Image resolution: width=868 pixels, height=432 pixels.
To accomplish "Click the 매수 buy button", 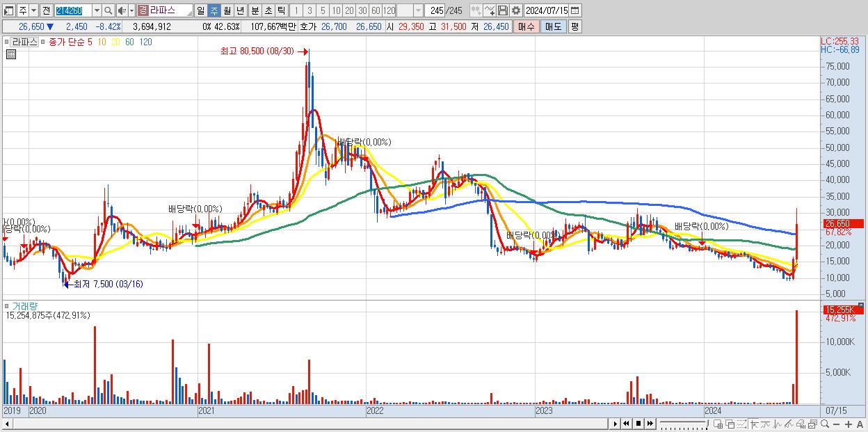I will (x=527, y=26).
